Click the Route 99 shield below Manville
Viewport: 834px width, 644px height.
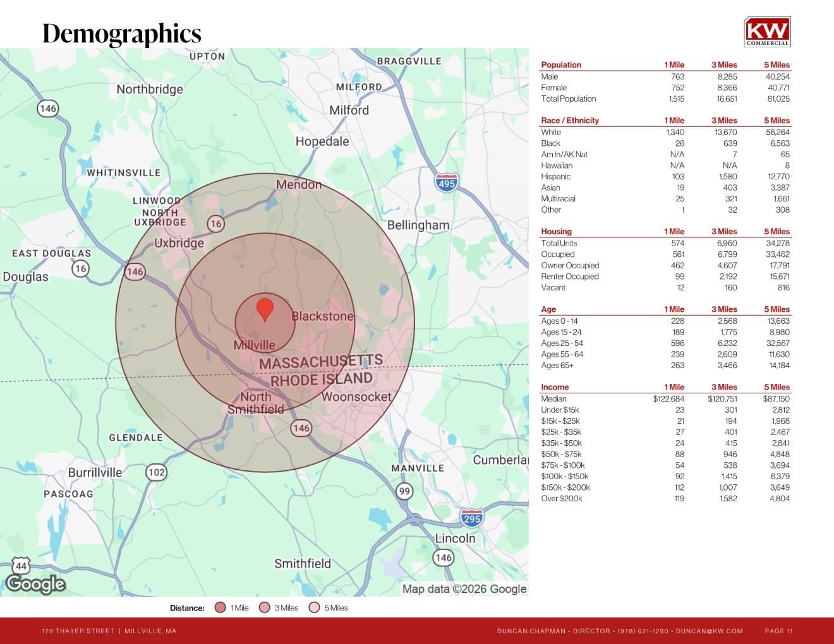point(404,491)
